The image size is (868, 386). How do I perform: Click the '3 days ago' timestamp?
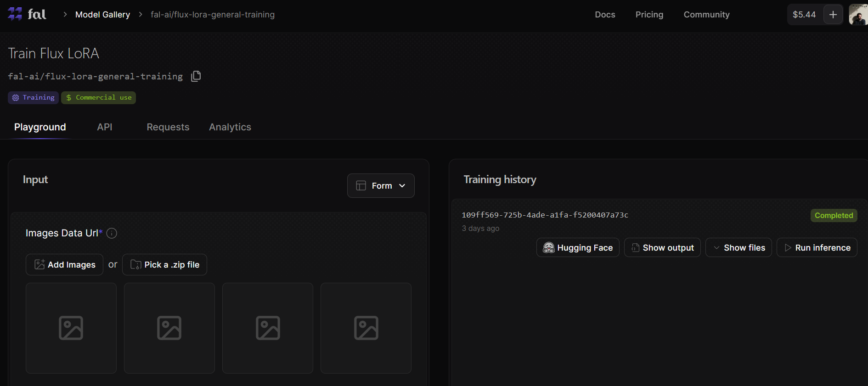(x=480, y=228)
